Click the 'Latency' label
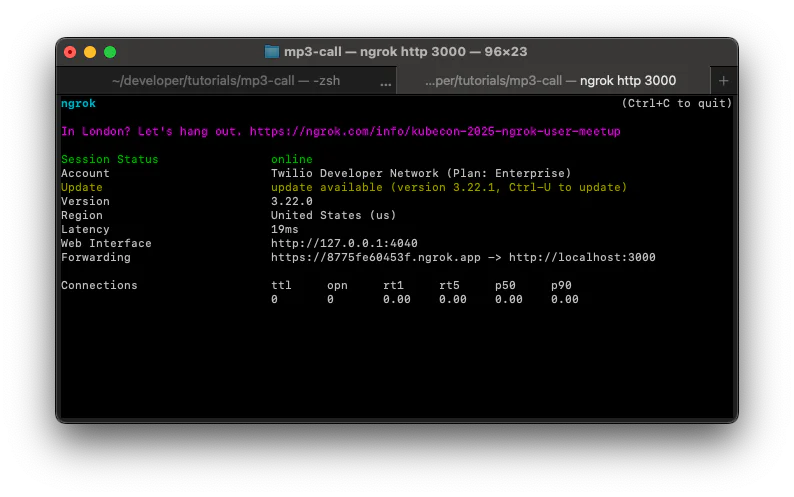Viewport: 794px width, 497px height. 85,230
